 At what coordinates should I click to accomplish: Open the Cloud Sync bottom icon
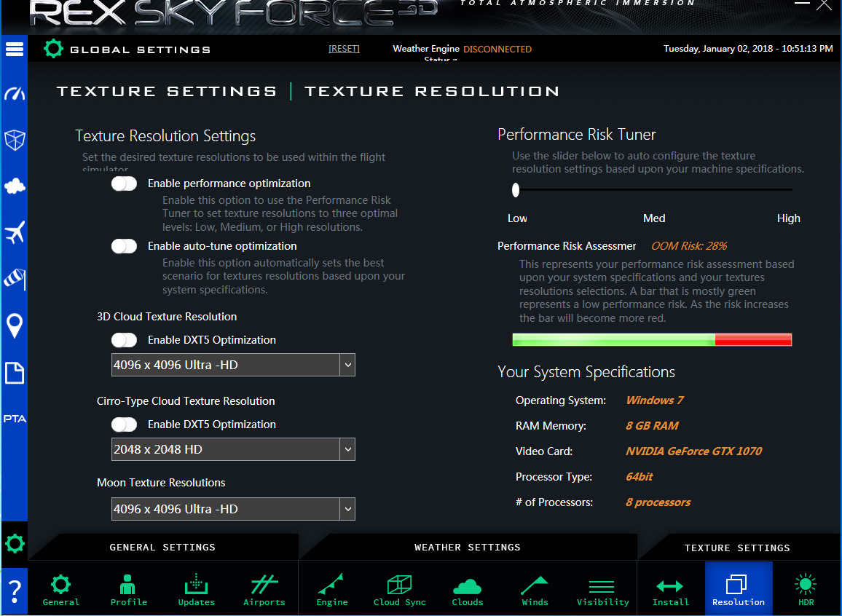(400, 591)
